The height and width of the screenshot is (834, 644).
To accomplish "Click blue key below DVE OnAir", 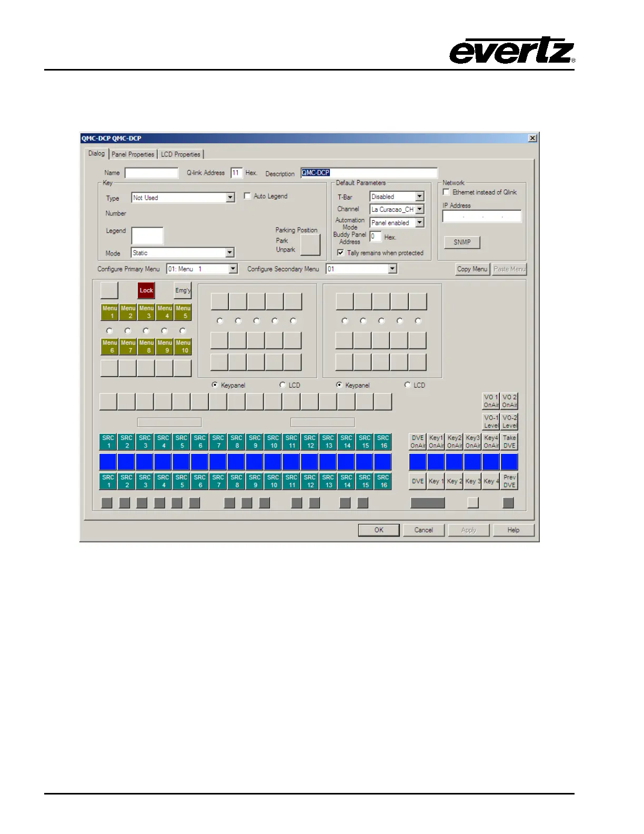I will click(418, 462).
